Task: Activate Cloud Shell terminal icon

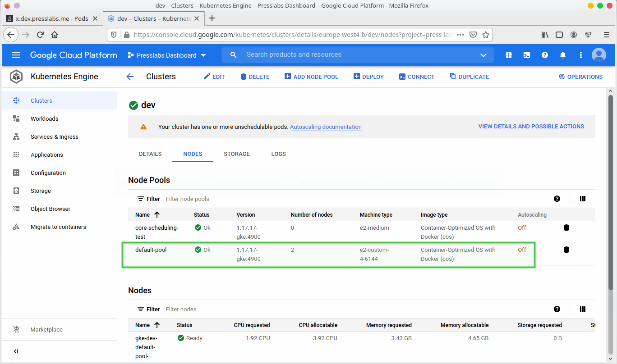Action: coord(527,55)
